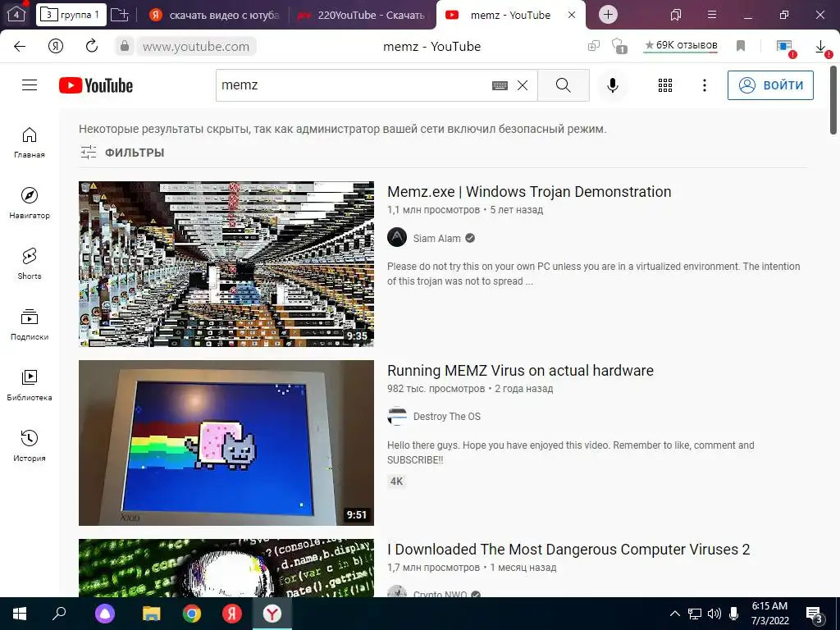
Task: Switch to '220YouTube - Скачать' tab
Action: (x=363, y=15)
